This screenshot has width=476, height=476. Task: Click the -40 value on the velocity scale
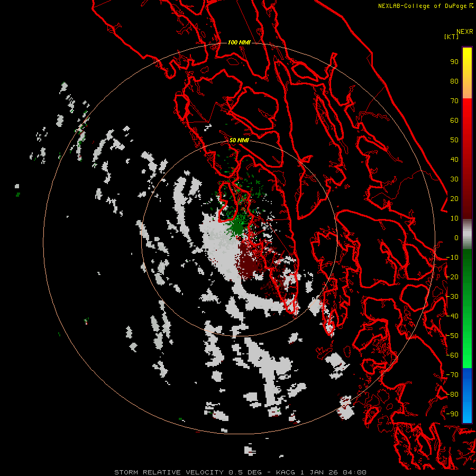point(452,316)
